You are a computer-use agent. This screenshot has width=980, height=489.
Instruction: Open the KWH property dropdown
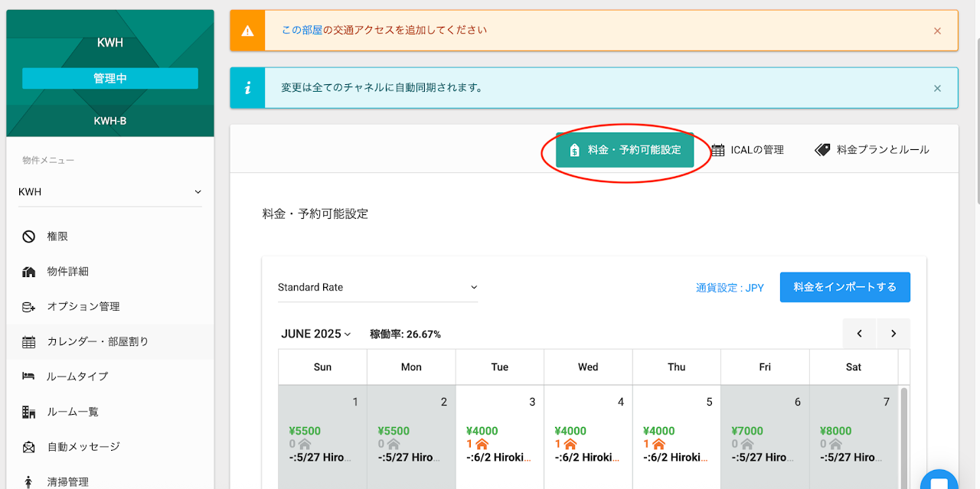pos(109,192)
